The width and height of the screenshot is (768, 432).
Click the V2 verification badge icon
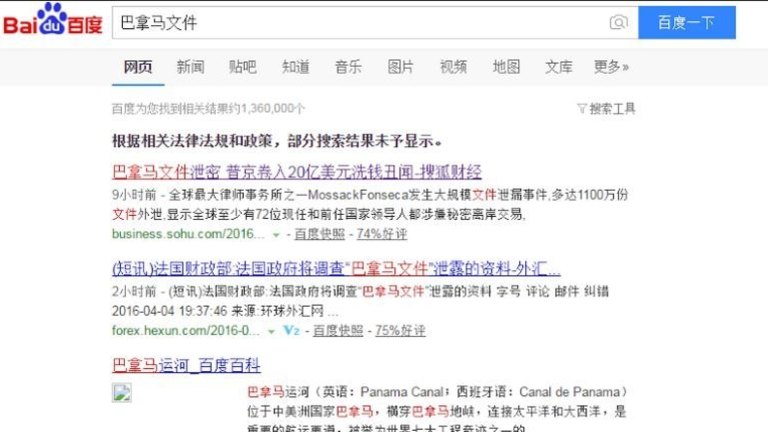[291, 331]
